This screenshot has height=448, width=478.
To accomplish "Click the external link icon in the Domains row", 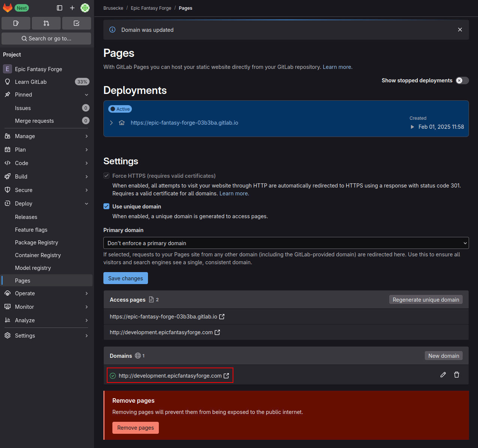I will click(x=226, y=376).
